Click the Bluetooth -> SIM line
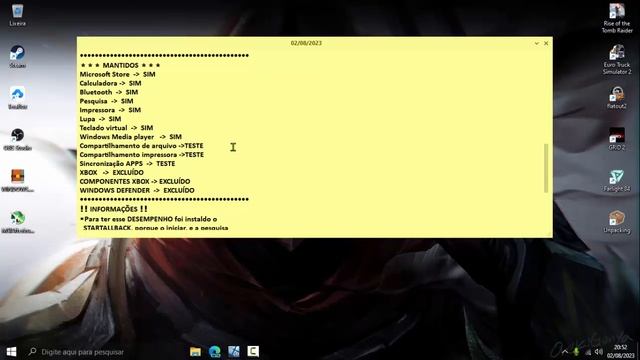This screenshot has width=640, height=360. (x=109, y=92)
